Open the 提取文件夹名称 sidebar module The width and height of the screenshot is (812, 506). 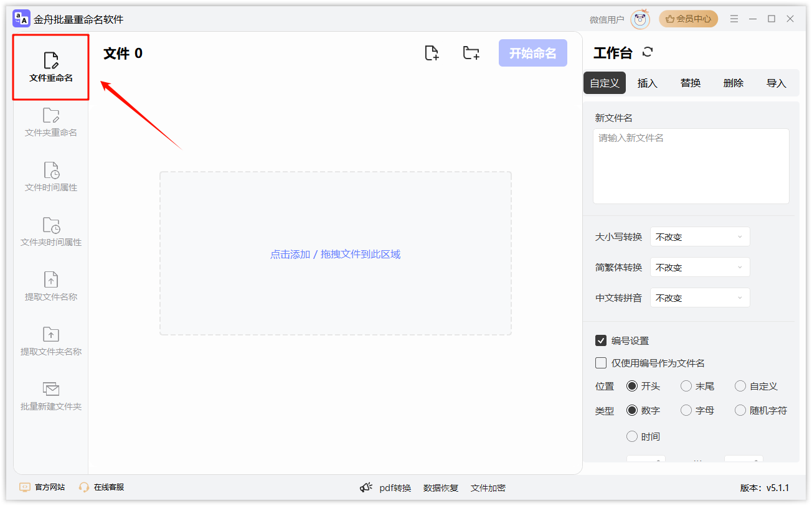(51, 341)
